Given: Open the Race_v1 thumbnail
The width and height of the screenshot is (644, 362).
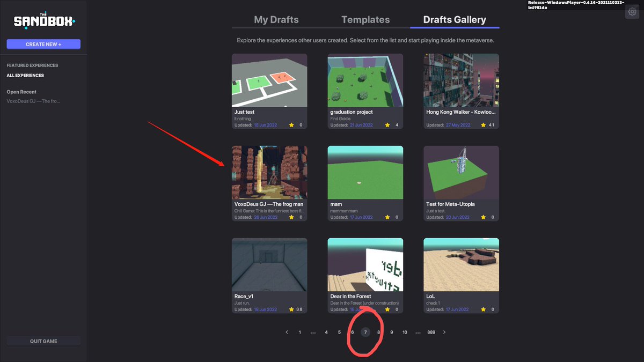Looking at the screenshot, I should 269,264.
